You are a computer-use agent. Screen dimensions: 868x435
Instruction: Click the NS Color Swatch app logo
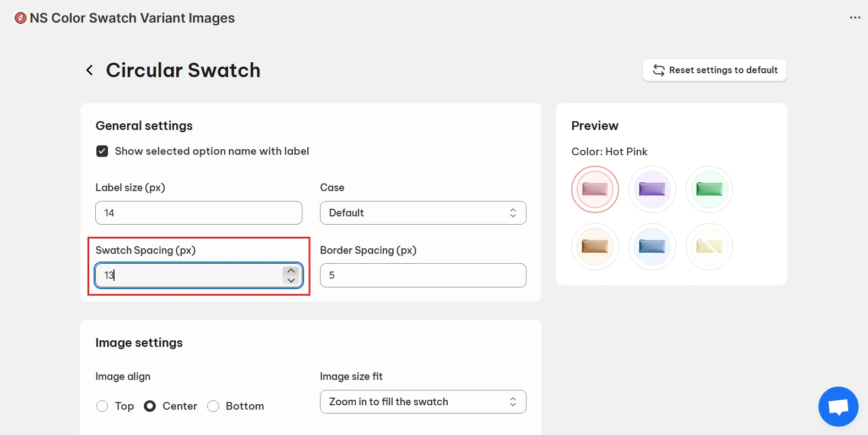click(20, 18)
